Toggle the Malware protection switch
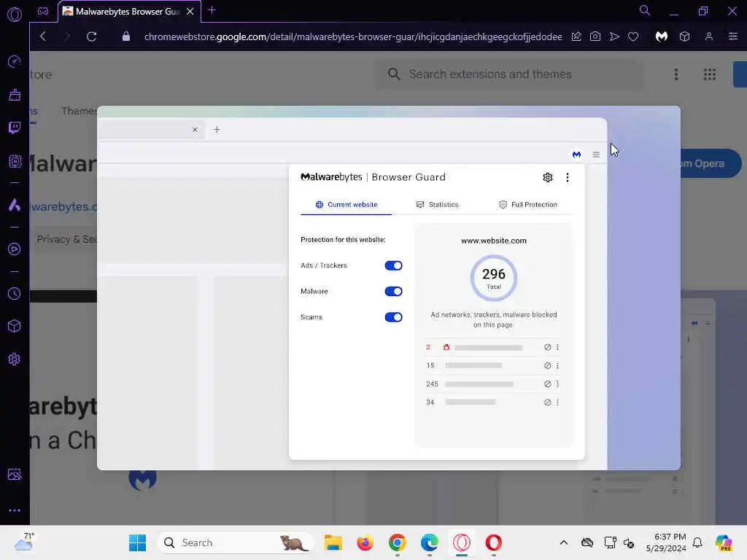 (393, 292)
